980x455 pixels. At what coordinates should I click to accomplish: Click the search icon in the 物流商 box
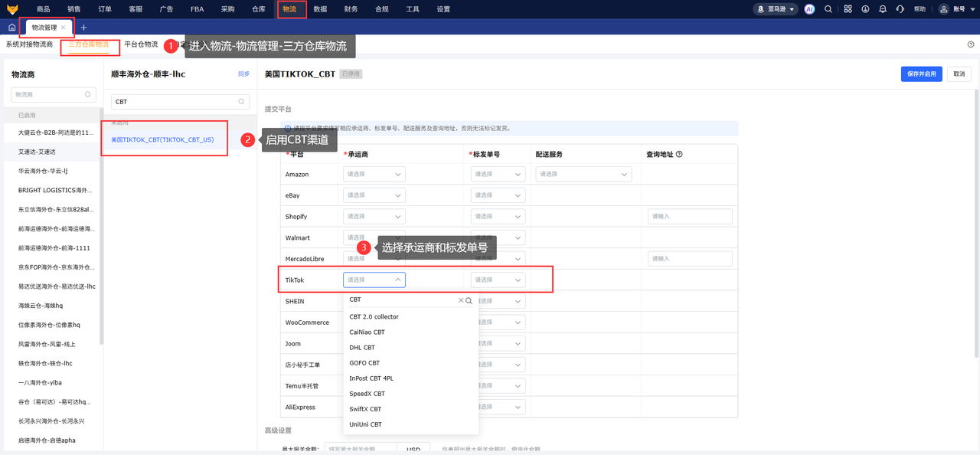click(88, 95)
